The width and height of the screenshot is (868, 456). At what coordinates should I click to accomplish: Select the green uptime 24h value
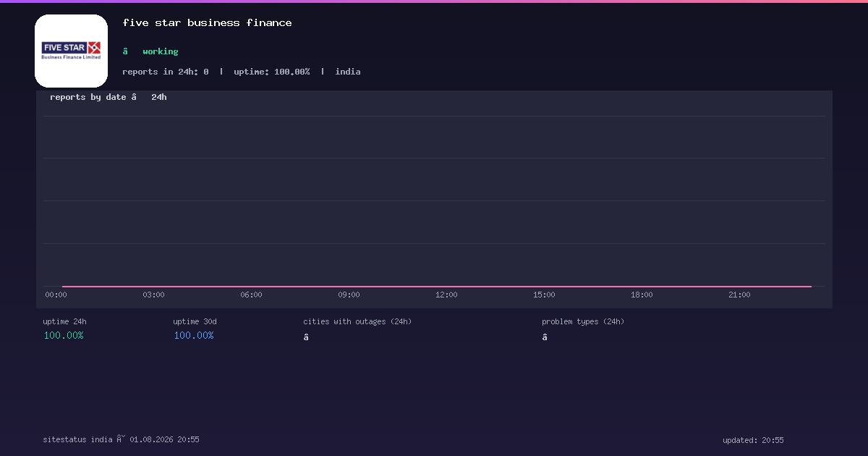(64, 335)
